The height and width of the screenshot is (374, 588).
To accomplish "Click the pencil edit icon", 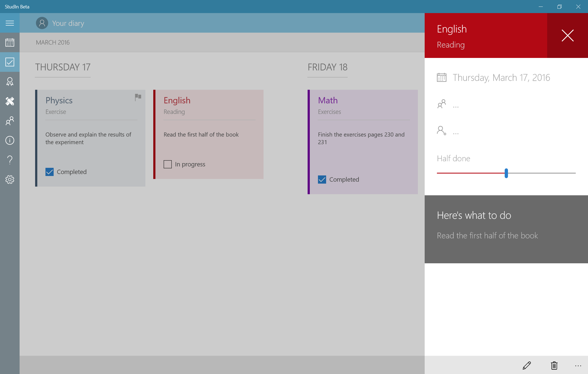I will coord(527,365).
